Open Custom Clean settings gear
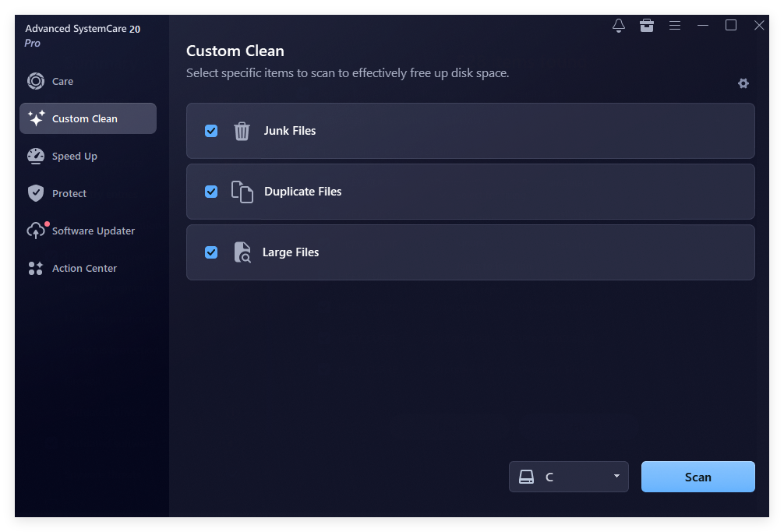The height and width of the screenshot is (532, 784). (743, 83)
